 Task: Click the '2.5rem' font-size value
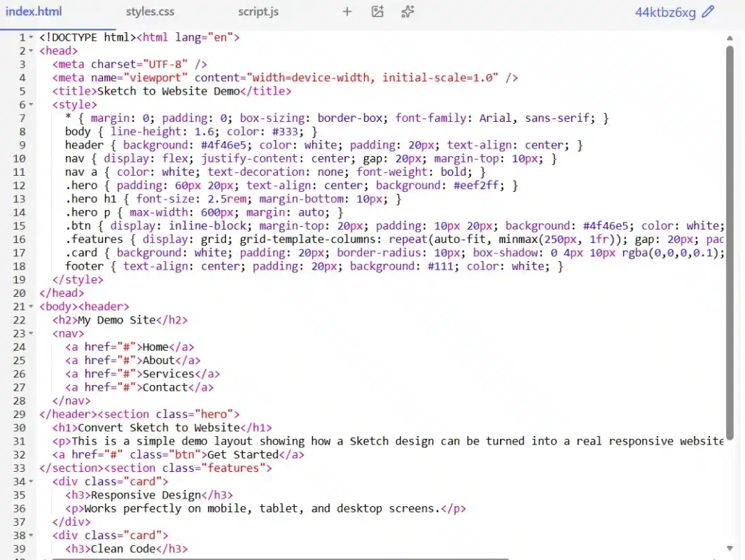click(x=227, y=199)
